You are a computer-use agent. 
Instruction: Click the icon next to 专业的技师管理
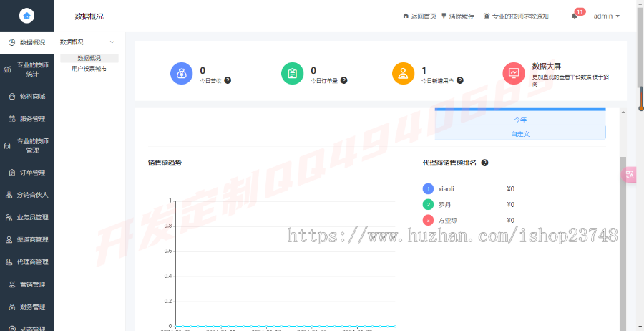coord(7,145)
